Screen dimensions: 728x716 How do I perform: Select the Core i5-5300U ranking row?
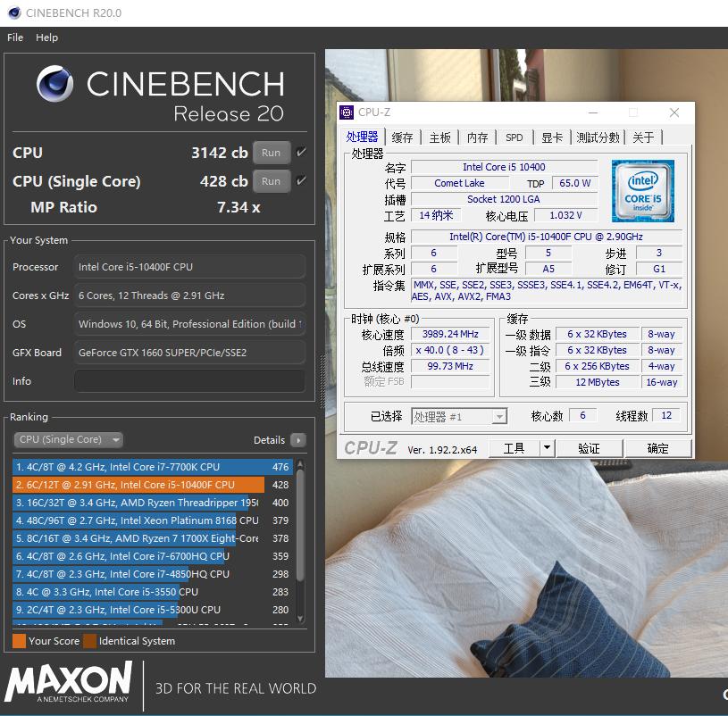pyautogui.click(x=153, y=610)
